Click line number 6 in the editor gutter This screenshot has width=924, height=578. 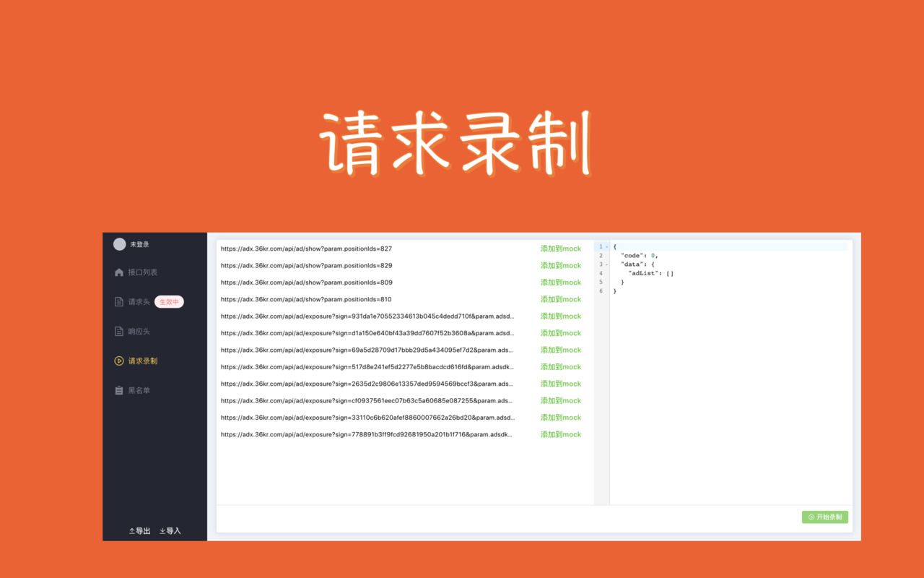pyautogui.click(x=601, y=291)
